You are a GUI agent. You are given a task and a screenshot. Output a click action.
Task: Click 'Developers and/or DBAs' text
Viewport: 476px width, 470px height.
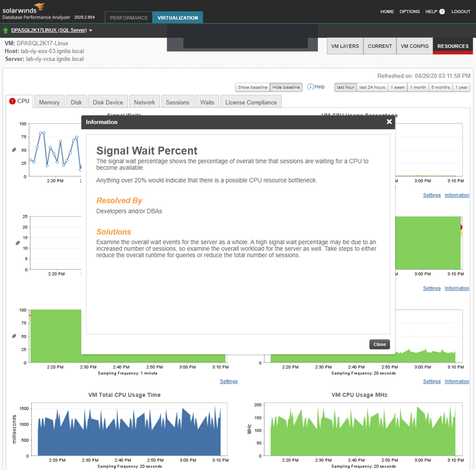click(129, 211)
